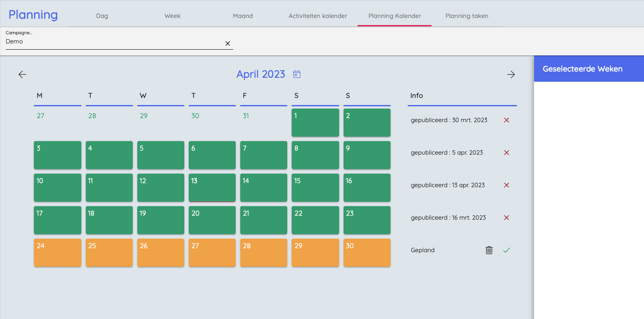Select green calendar day 13
The image size is (644, 319).
pyautogui.click(x=212, y=188)
